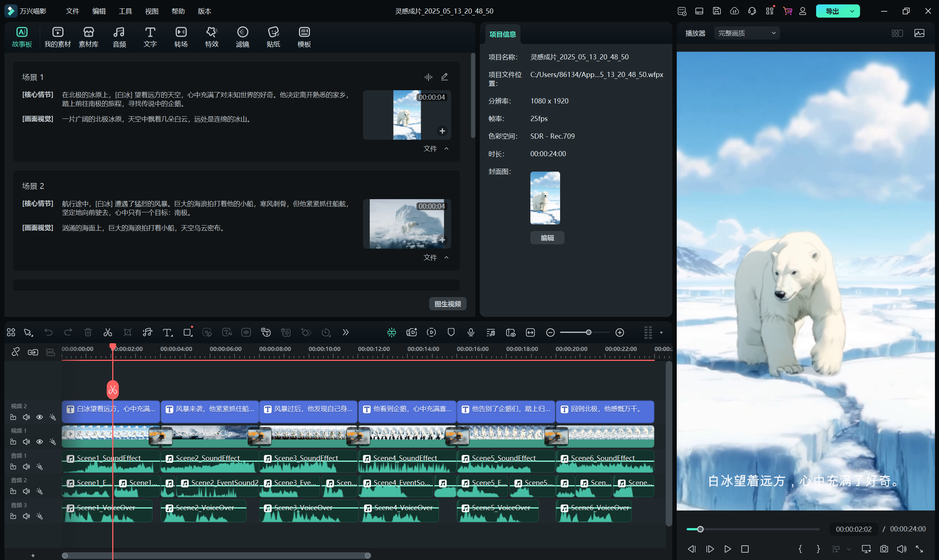Click the 编辑 button under cover image
939x560 pixels.
(547, 238)
